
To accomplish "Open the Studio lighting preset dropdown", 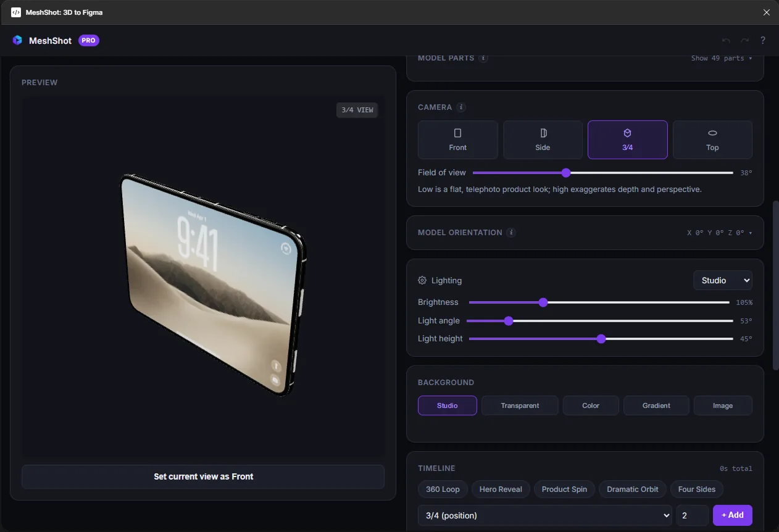I will pyautogui.click(x=723, y=280).
